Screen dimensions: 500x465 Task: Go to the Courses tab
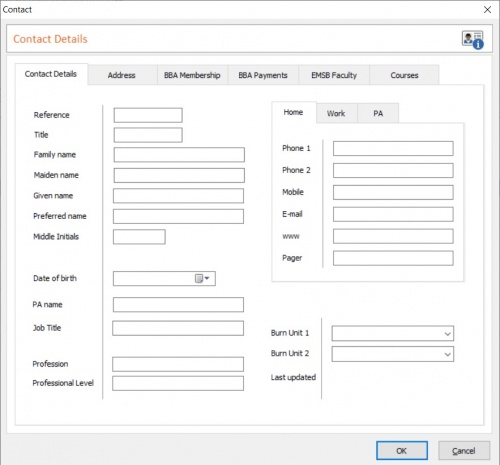pyautogui.click(x=404, y=75)
